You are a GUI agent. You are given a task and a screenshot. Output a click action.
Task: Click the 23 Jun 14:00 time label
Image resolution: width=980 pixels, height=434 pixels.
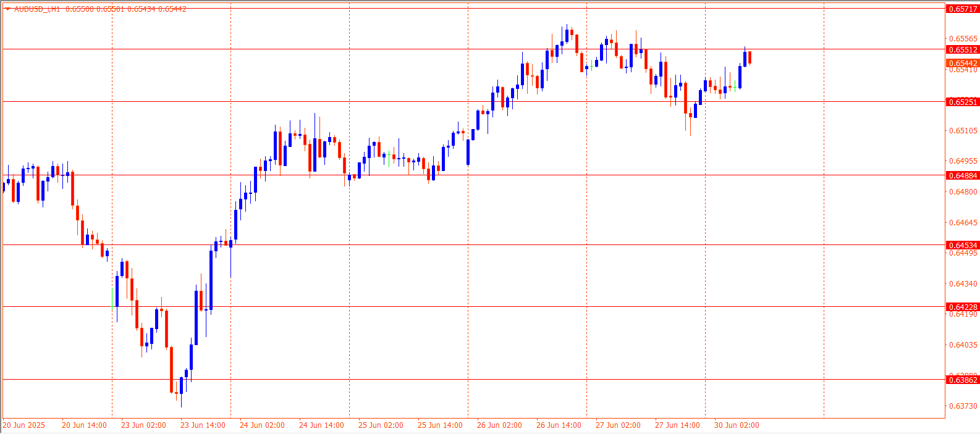click(203, 425)
